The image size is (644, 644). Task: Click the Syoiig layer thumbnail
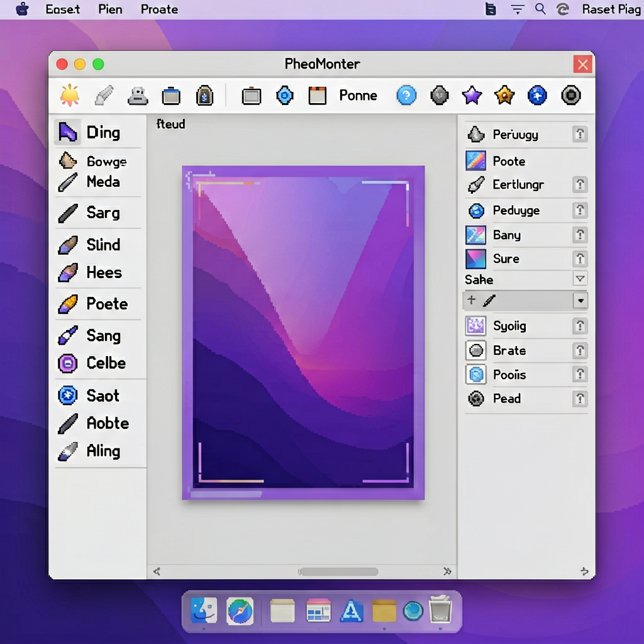click(x=475, y=326)
